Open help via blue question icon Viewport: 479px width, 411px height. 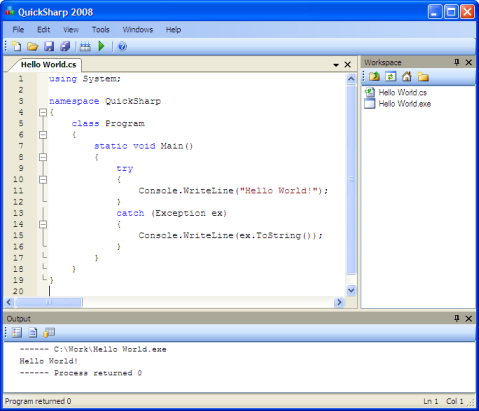coord(122,46)
